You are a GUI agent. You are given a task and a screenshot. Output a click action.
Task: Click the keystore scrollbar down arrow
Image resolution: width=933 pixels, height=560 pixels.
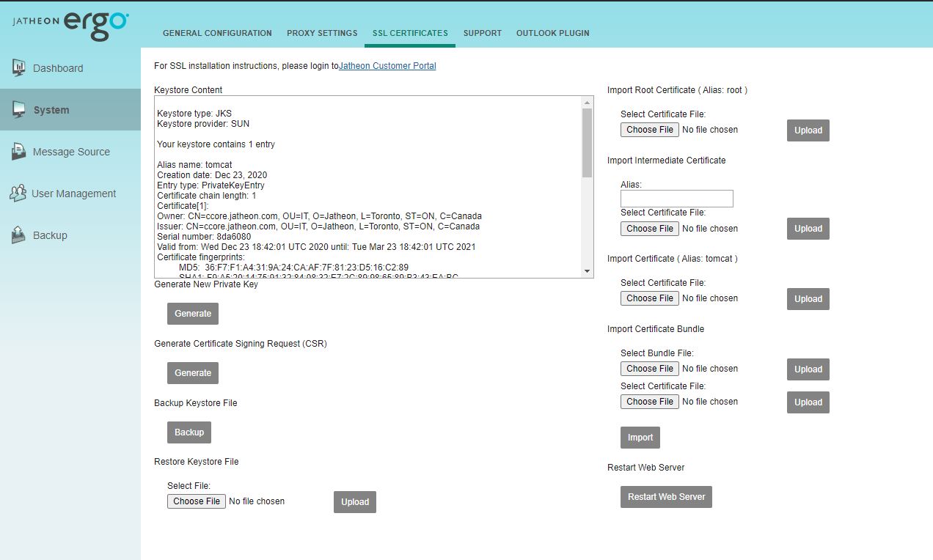(x=587, y=271)
